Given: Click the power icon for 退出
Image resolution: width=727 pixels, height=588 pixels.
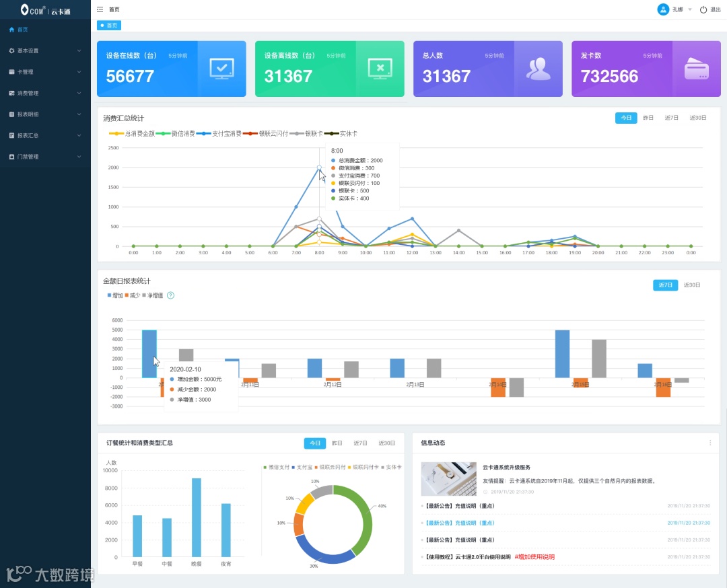Looking at the screenshot, I should (x=703, y=9).
